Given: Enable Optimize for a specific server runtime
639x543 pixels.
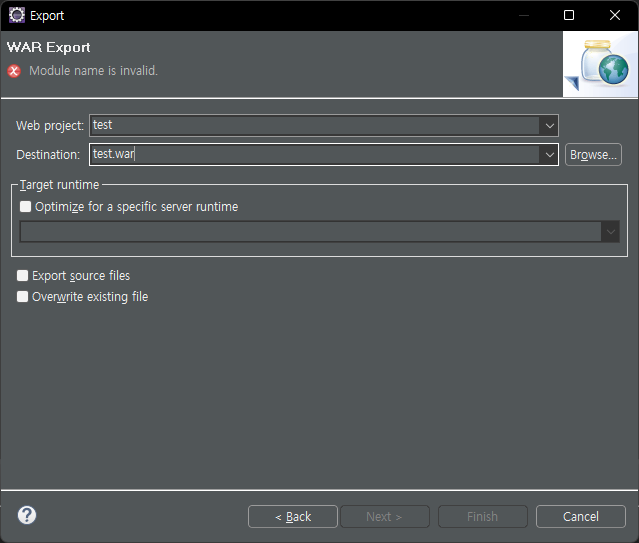Looking at the screenshot, I should pyautogui.click(x=25, y=207).
